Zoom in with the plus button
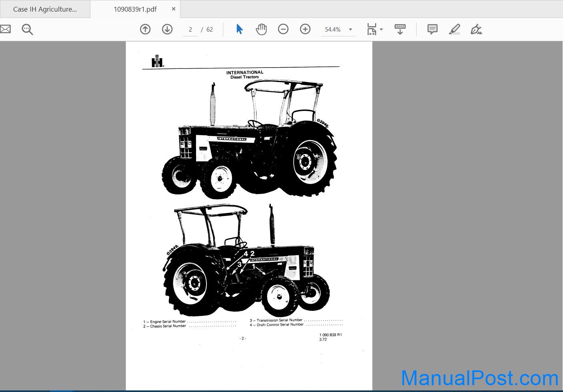This screenshot has height=392, width=563. coord(305,29)
